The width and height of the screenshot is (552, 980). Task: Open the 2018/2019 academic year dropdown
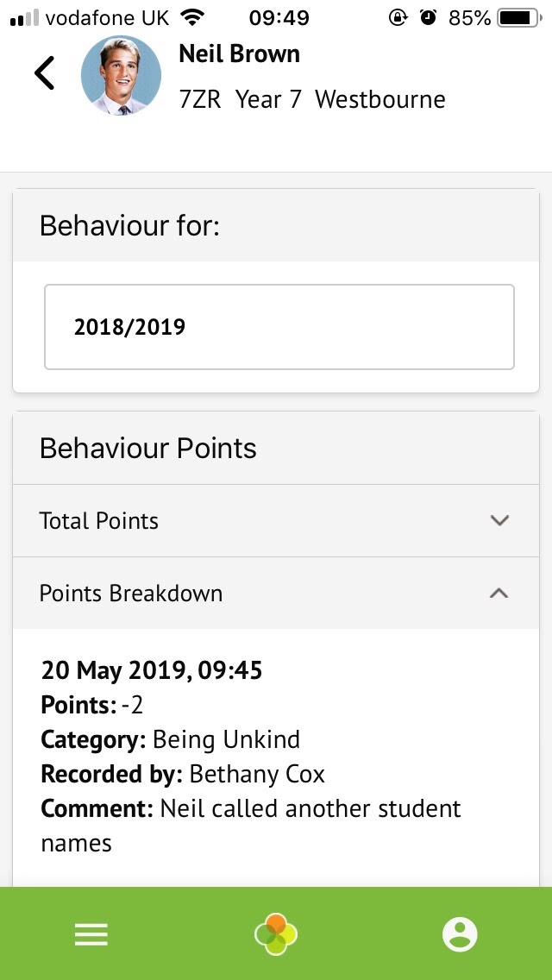click(x=279, y=327)
